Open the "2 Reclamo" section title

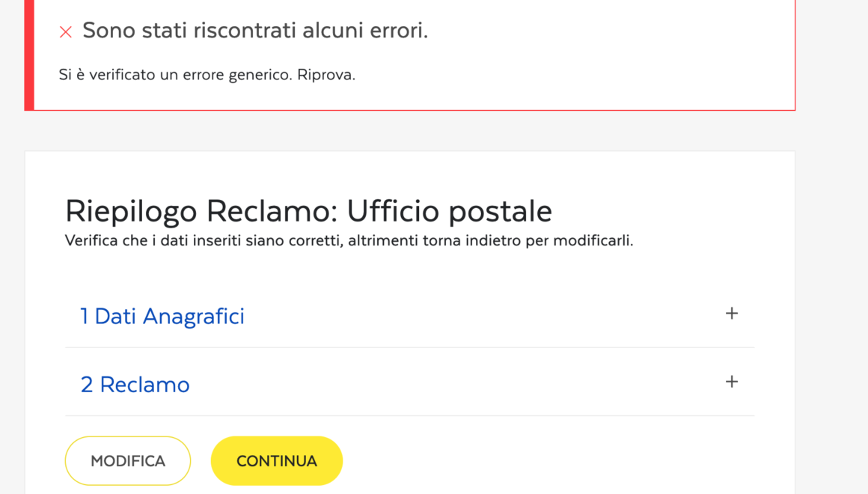(x=135, y=385)
